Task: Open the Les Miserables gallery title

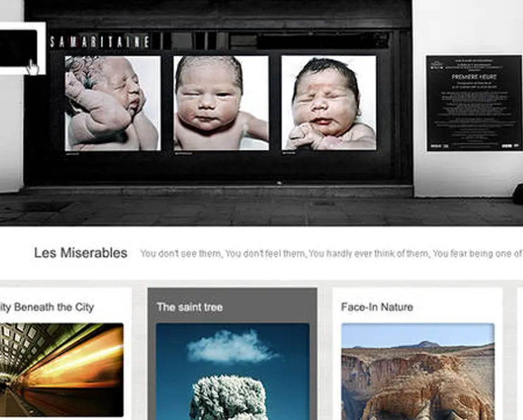Action: point(80,253)
